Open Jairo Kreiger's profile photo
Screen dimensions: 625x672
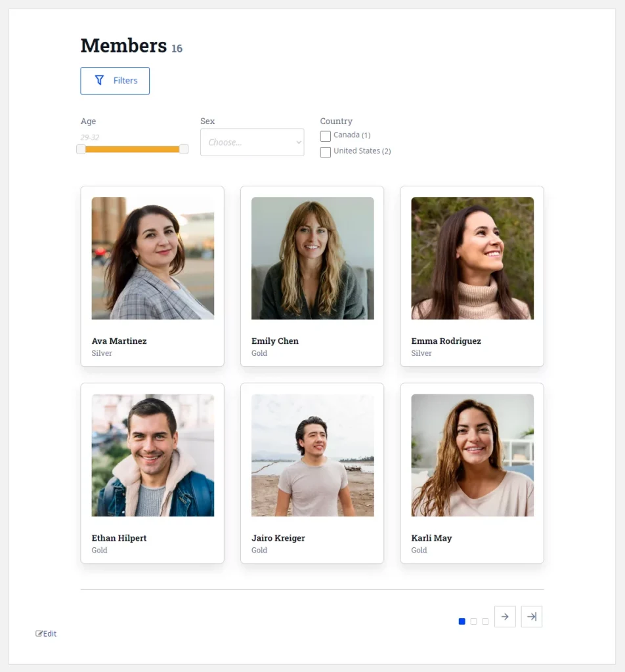tap(312, 455)
